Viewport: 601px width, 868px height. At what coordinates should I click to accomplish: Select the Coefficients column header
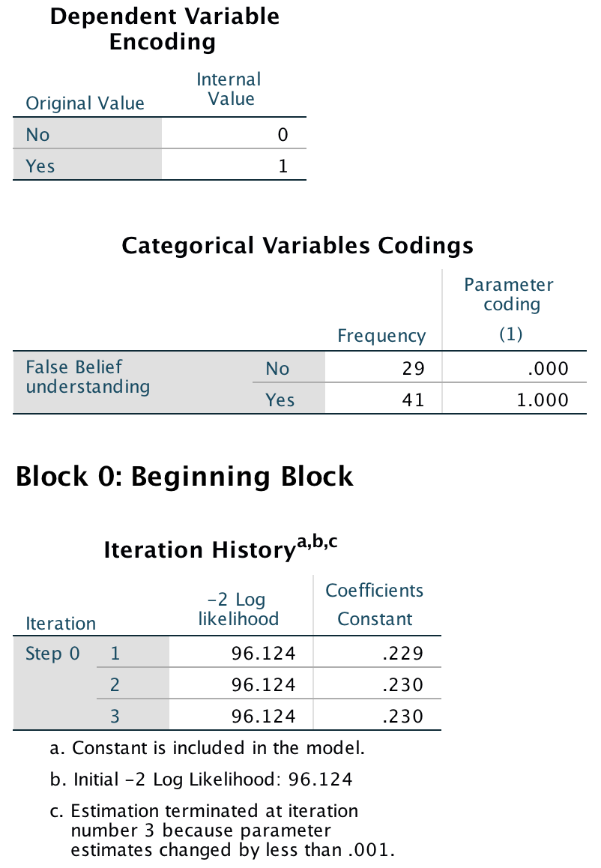[x=374, y=591]
